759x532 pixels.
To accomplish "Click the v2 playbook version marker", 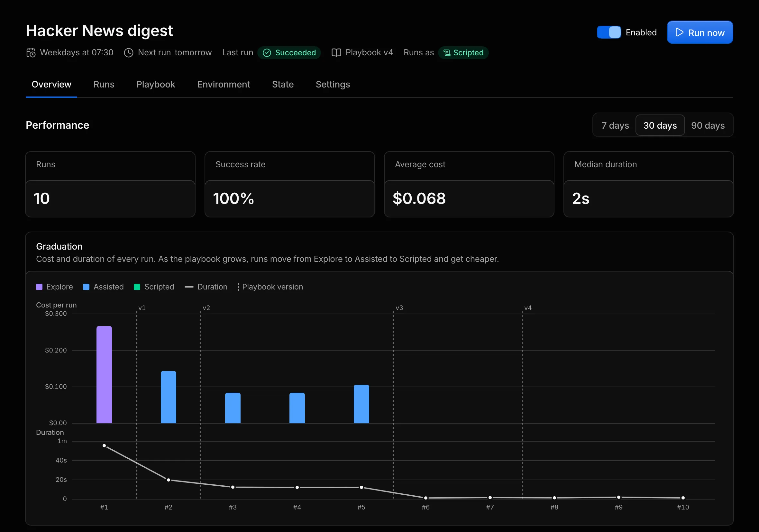I will 206,308.
